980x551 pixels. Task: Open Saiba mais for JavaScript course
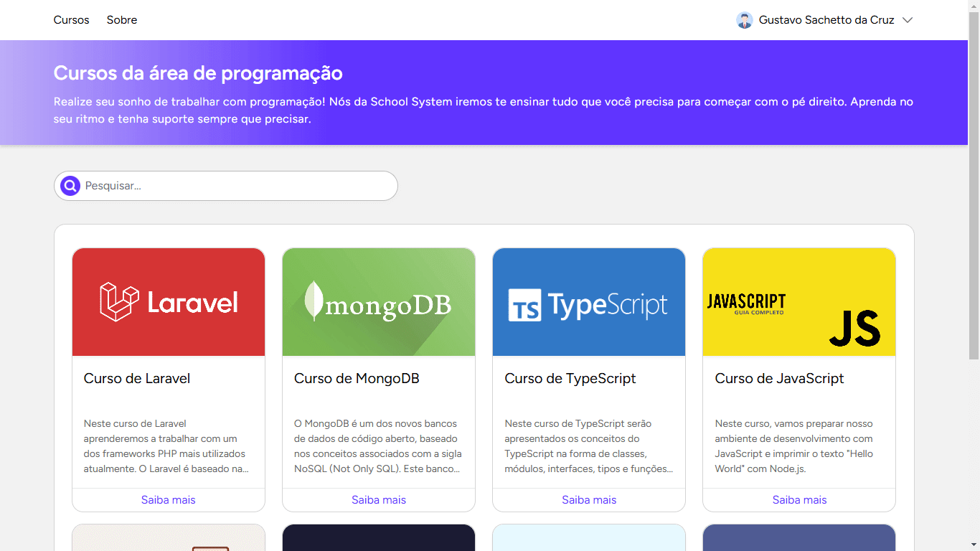(x=799, y=500)
